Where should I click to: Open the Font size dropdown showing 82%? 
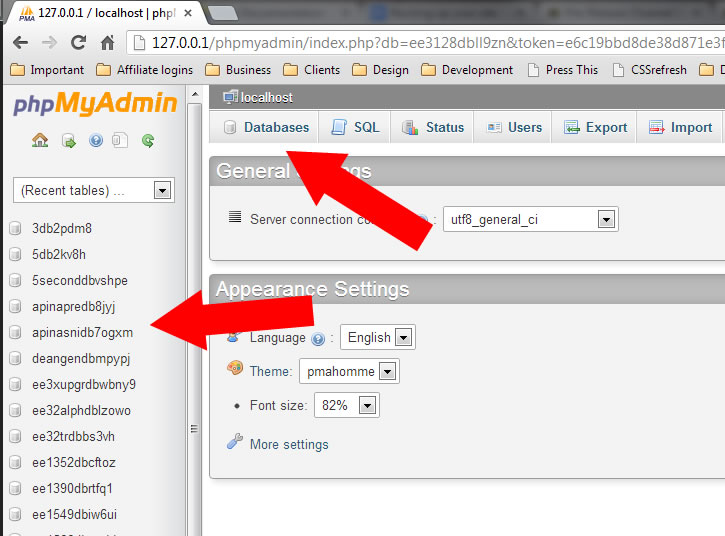pyautogui.click(x=347, y=405)
